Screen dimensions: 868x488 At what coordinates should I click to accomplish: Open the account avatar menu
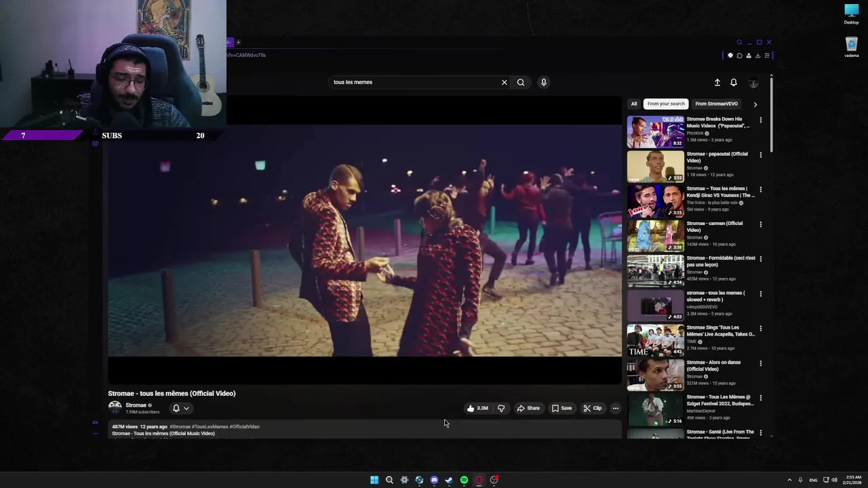[753, 83]
